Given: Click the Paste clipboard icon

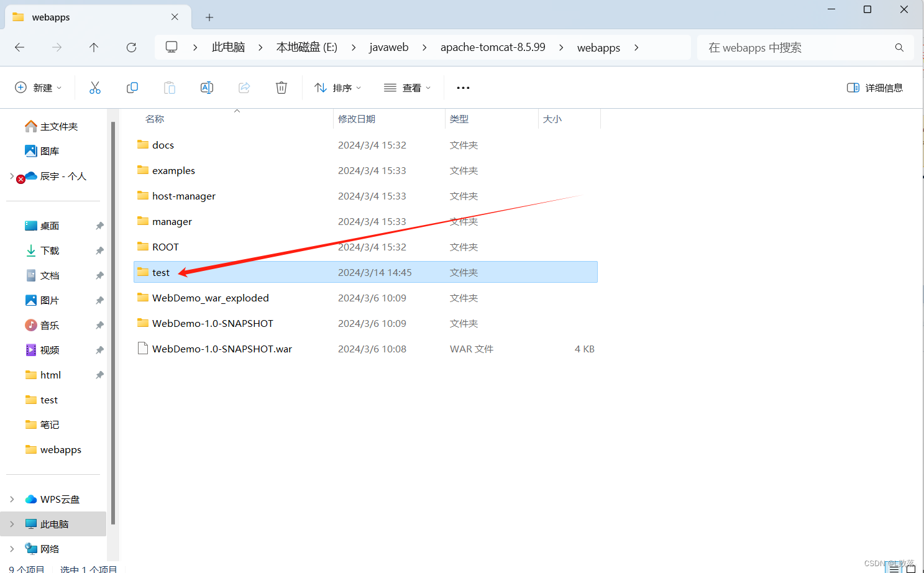Looking at the screenshot, I should tap(170, 88).
